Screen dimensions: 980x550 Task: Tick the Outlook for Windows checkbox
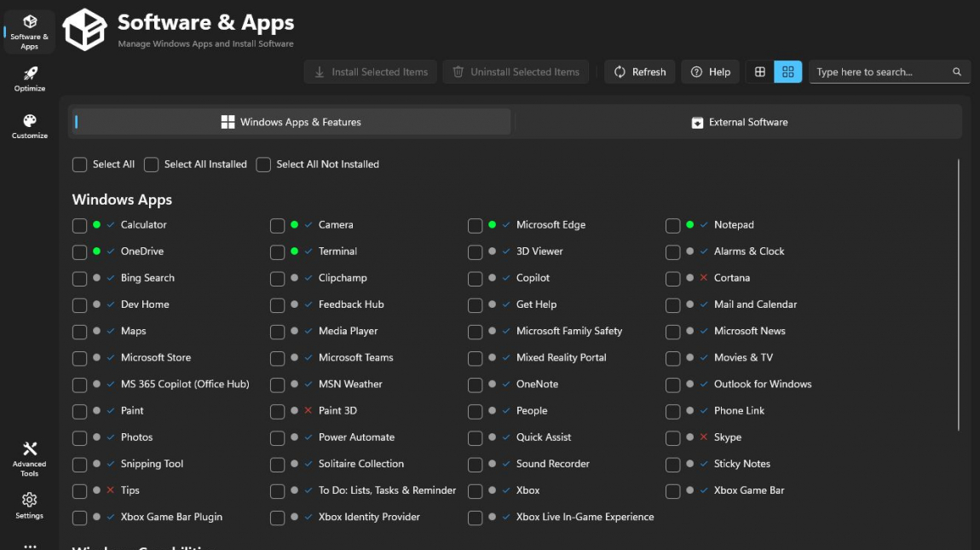672,385
